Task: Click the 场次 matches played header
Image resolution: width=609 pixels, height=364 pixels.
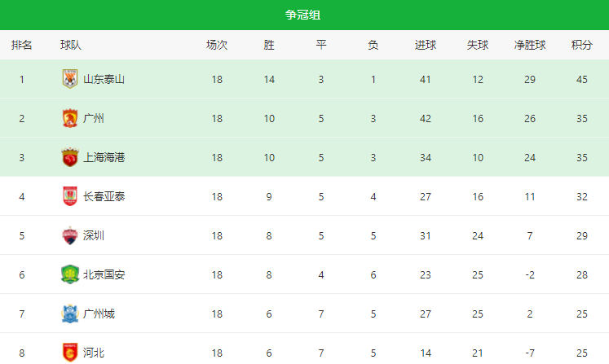Action: [217, 46]
